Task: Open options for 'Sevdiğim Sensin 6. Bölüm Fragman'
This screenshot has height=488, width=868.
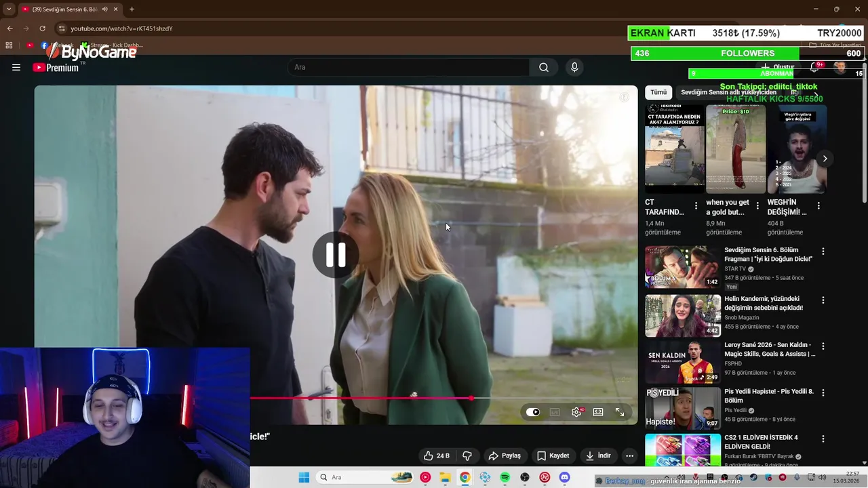Action: coord(823,251)
